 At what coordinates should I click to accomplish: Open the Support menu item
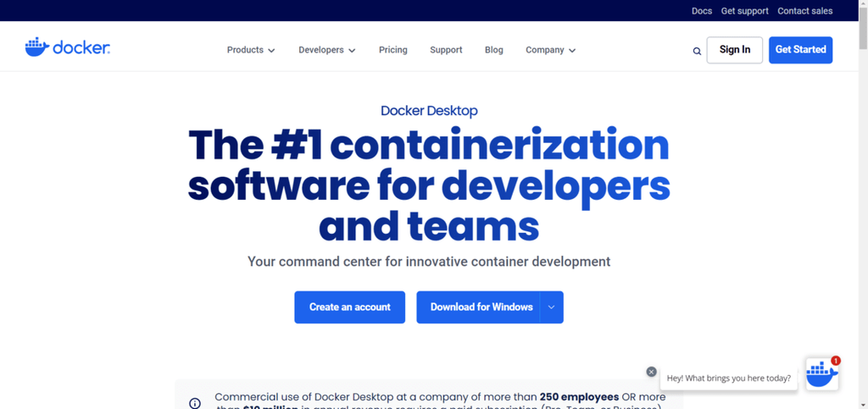pos(446,50)
